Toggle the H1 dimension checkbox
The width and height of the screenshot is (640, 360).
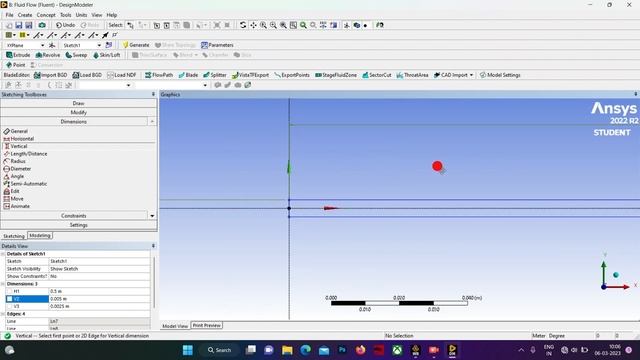9,291
